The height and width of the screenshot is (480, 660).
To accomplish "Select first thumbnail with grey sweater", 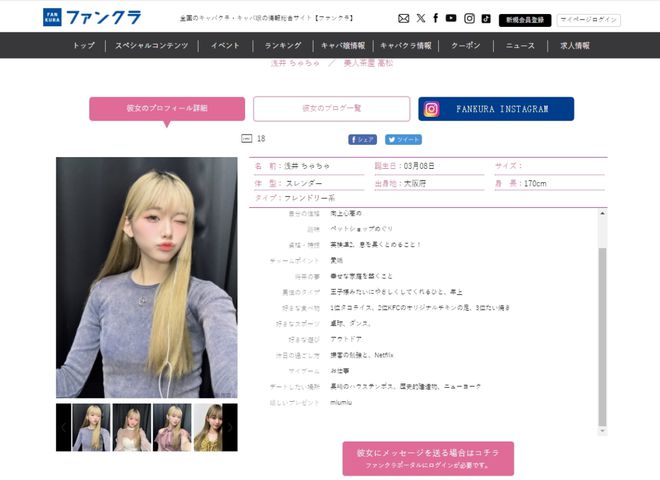I will [91, 427].
